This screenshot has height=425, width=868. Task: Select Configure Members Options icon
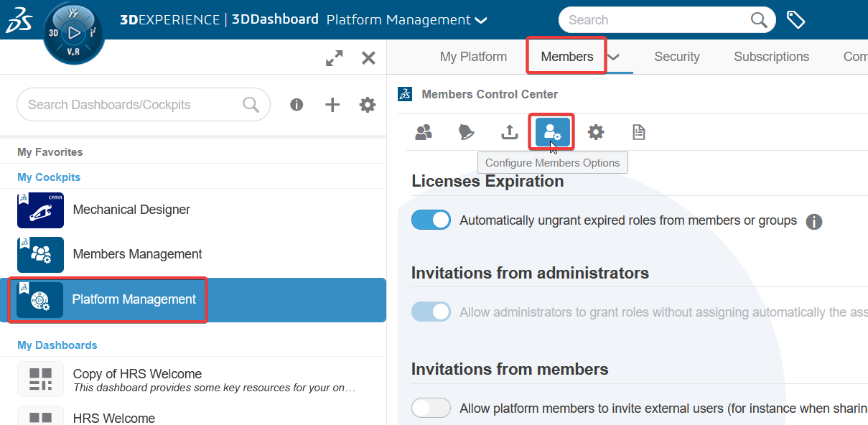pyautogui.click(x=552, y=132)
